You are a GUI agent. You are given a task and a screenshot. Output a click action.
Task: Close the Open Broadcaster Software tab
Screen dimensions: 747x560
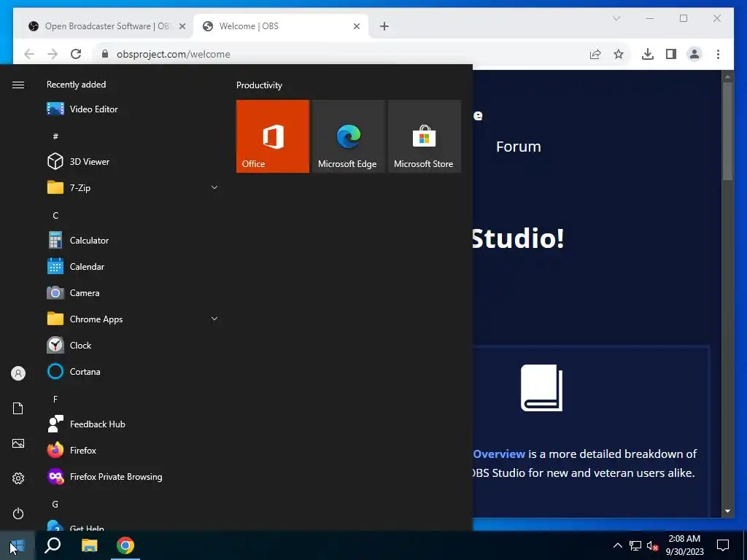[182, 26]
